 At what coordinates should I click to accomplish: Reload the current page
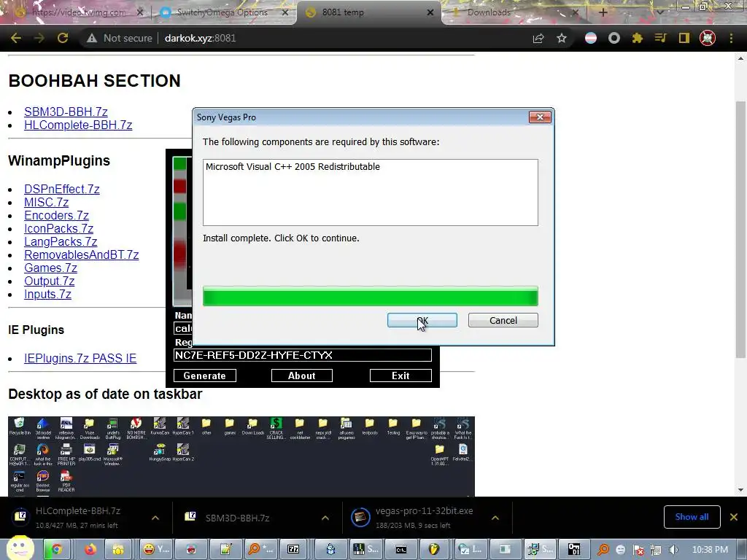pyautogui.click(x=63, y=38)
